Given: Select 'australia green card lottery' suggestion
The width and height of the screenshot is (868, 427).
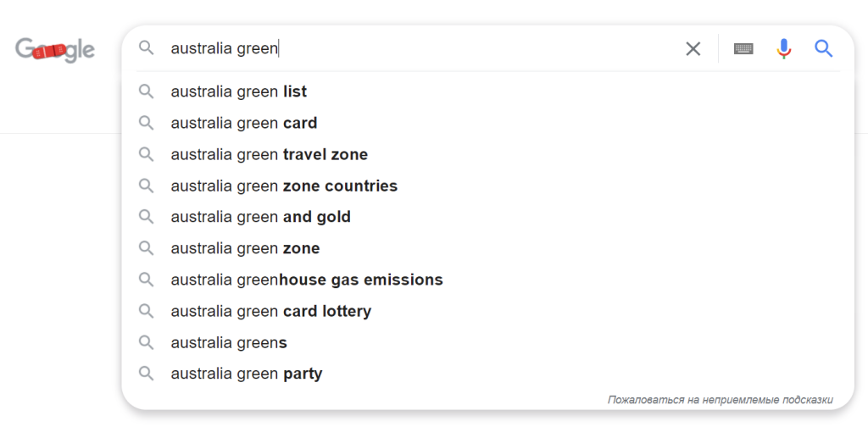Looking at the screenshot, I should [487, 311].
